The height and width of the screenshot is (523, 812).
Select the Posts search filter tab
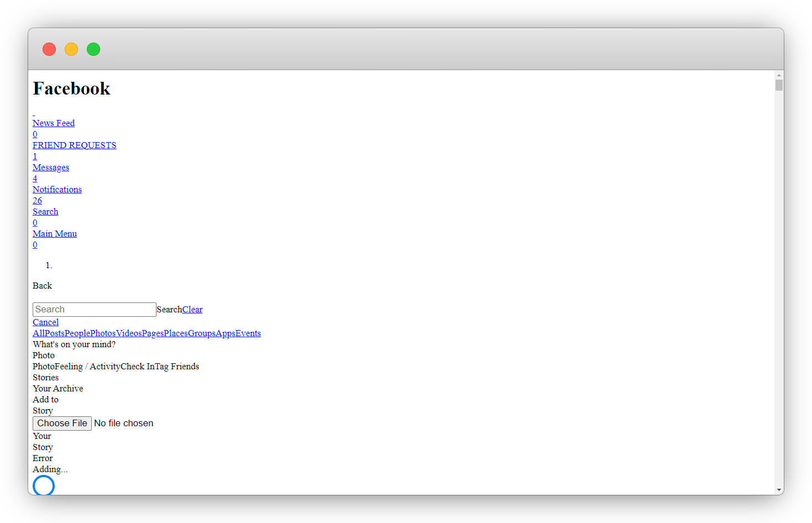pos(54,333)
